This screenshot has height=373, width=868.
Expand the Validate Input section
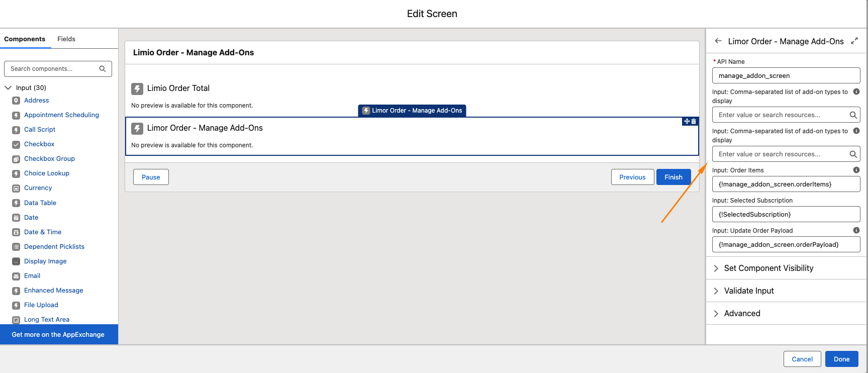pos(749,291)
